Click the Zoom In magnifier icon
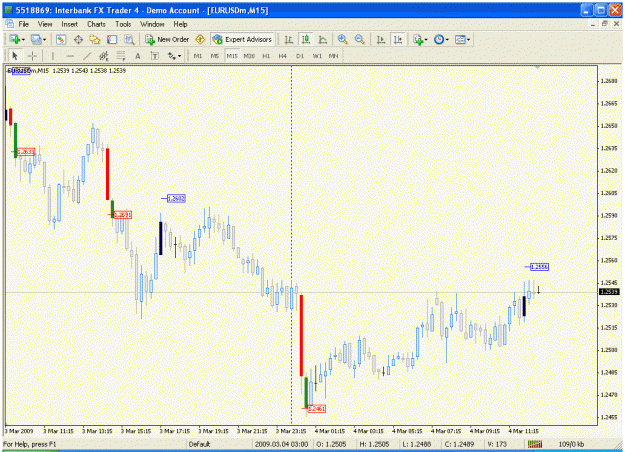625x452 pixels. coord(342,39)
